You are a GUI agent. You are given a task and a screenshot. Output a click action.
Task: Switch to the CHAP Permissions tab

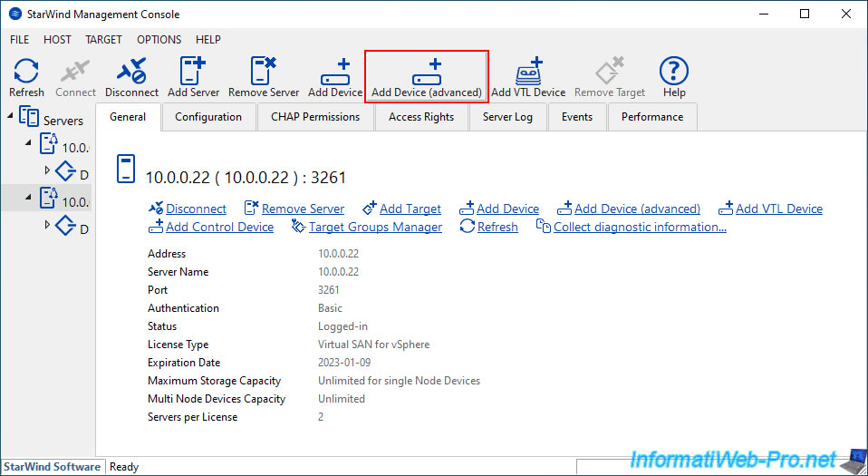click(x=315, y=117)
